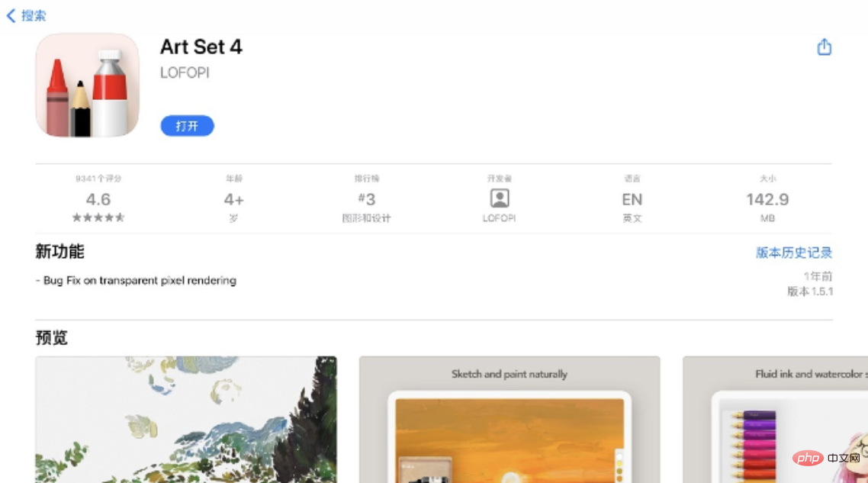
Task: Open the Art Set 4 app icon
Action: [x=88, y=85]
